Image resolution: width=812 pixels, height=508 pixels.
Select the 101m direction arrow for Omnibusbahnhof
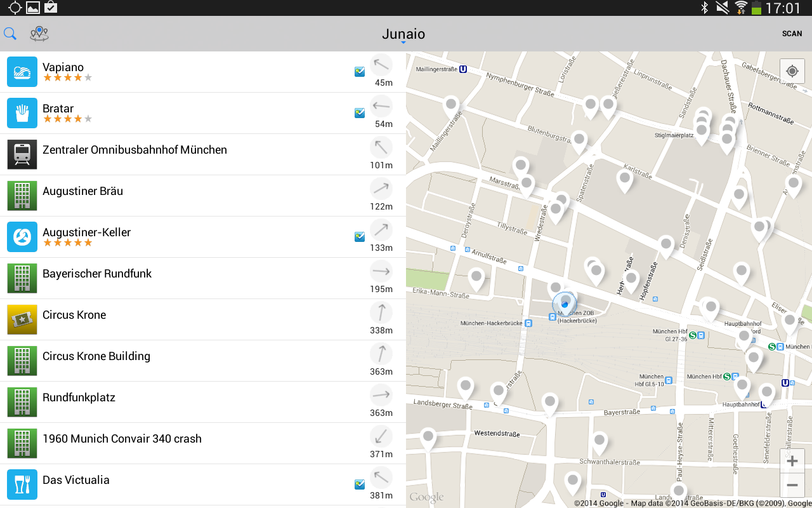tap(381, 147)
